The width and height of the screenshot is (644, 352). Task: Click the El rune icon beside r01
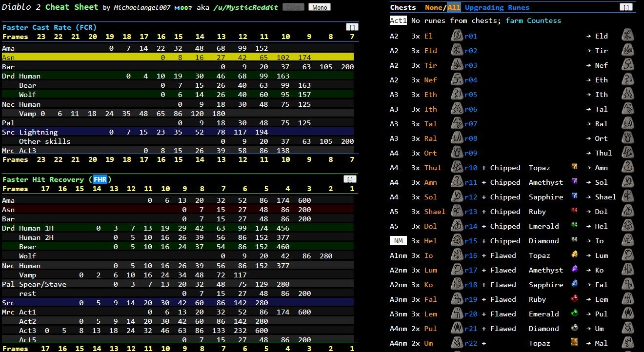(x=456, y=36)
